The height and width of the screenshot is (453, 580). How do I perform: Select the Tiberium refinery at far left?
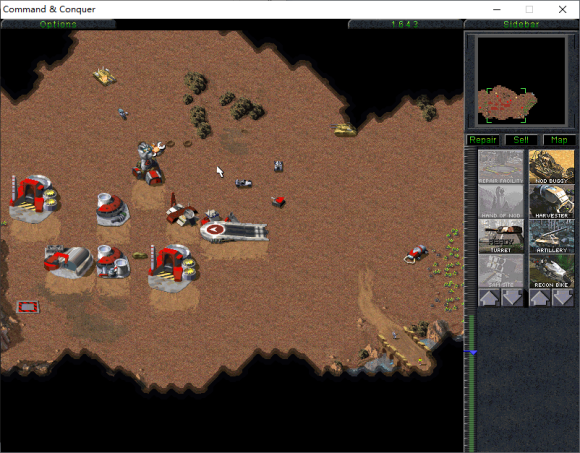[x=34, y=199]
